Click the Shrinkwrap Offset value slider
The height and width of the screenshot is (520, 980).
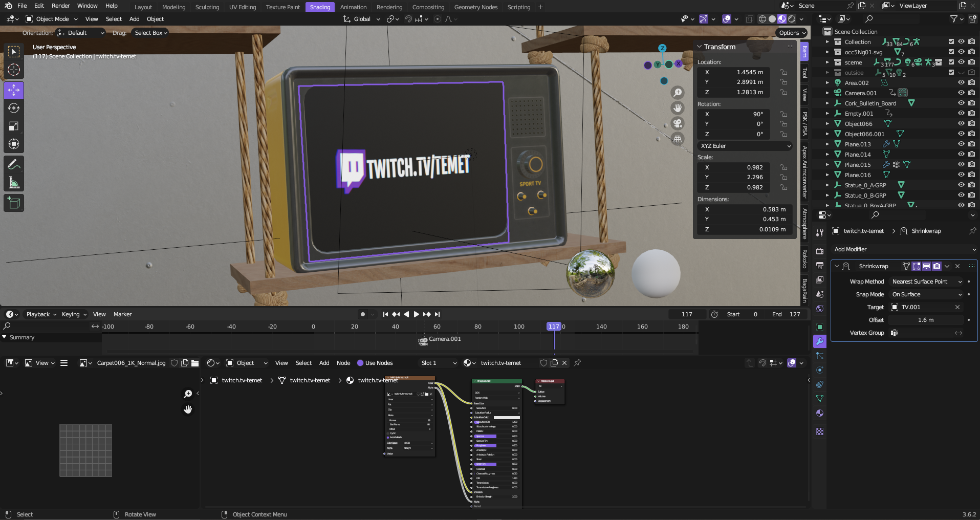pos(926,320)
